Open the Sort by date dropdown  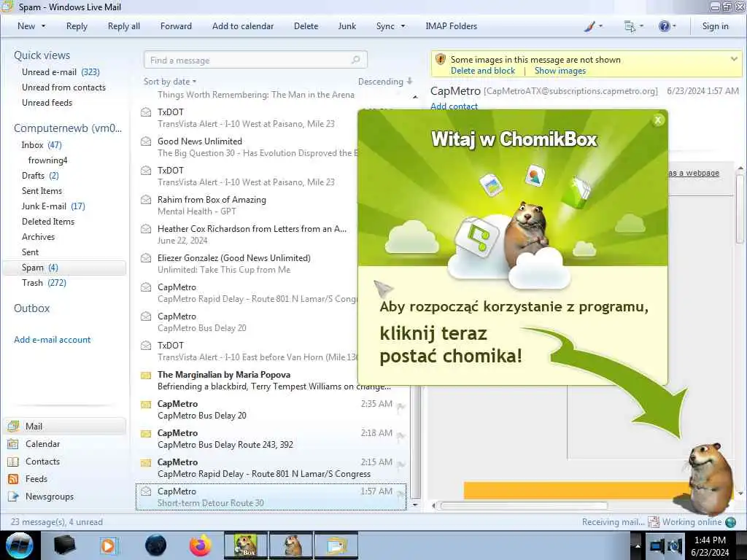(170, 82)
